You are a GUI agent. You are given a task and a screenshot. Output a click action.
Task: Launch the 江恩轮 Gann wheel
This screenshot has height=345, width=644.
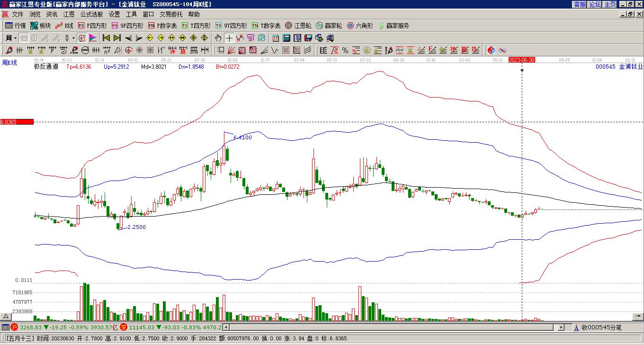click(298, 26)
